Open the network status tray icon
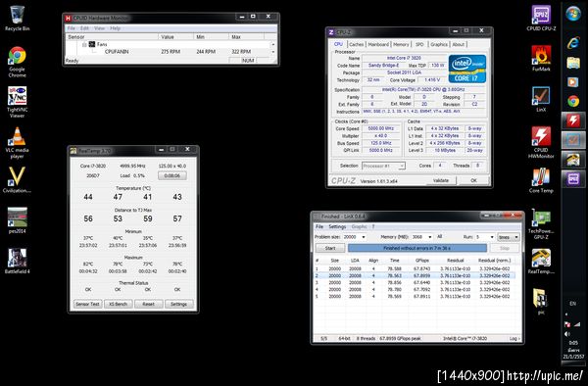The width and height of the screenshot is (588, 386). click(577, 324)
